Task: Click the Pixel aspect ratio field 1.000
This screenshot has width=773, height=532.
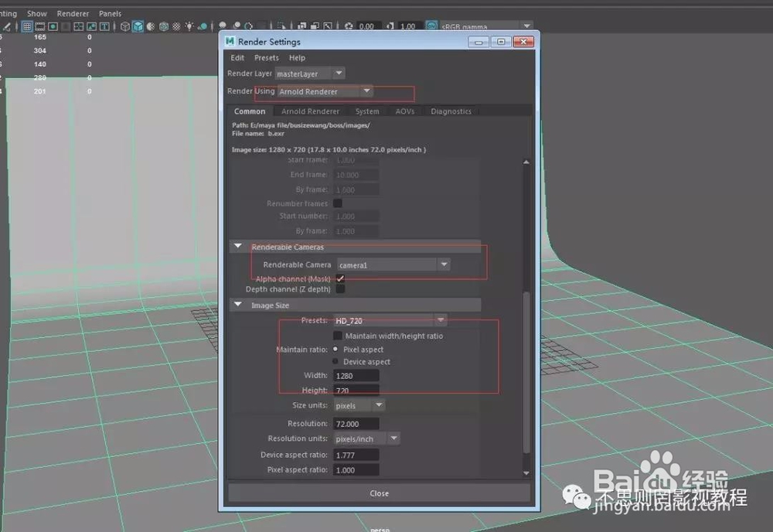Action: tap(356, 470)
